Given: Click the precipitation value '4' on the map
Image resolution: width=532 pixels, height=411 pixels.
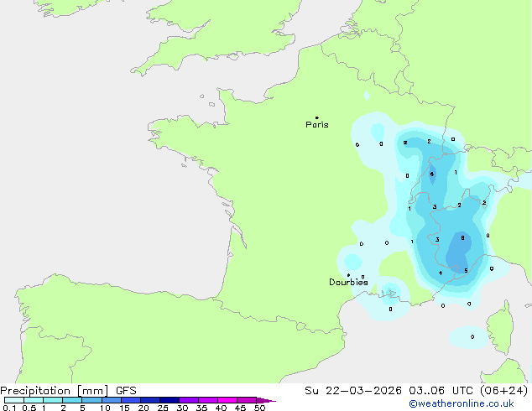Looking at the screenshot, I should [441, 273].
